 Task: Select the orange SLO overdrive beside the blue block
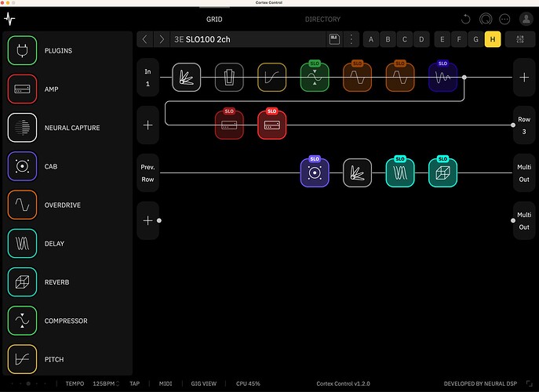(400, 77)
